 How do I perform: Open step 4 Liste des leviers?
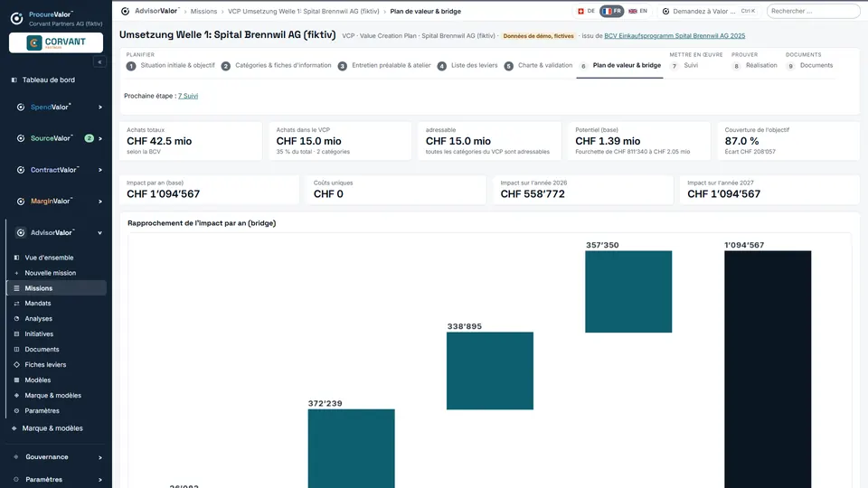point(467,65)
